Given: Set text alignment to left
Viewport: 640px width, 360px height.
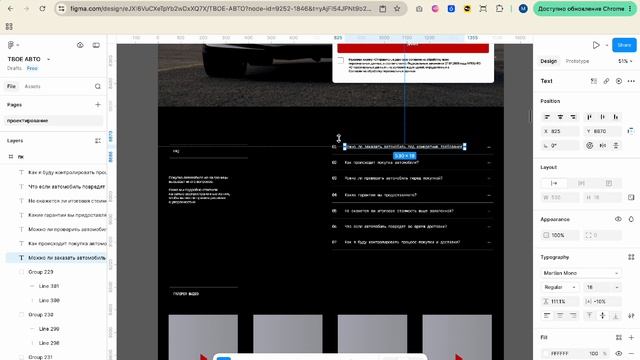Looking at the screenshot, I should [547, 316].
